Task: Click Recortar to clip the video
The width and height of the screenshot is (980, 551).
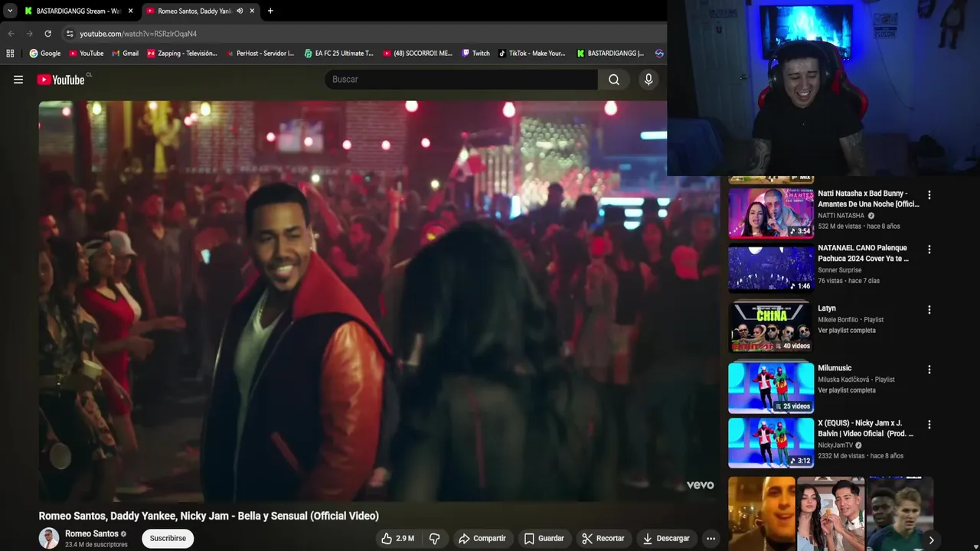Action: coord(603,539)
